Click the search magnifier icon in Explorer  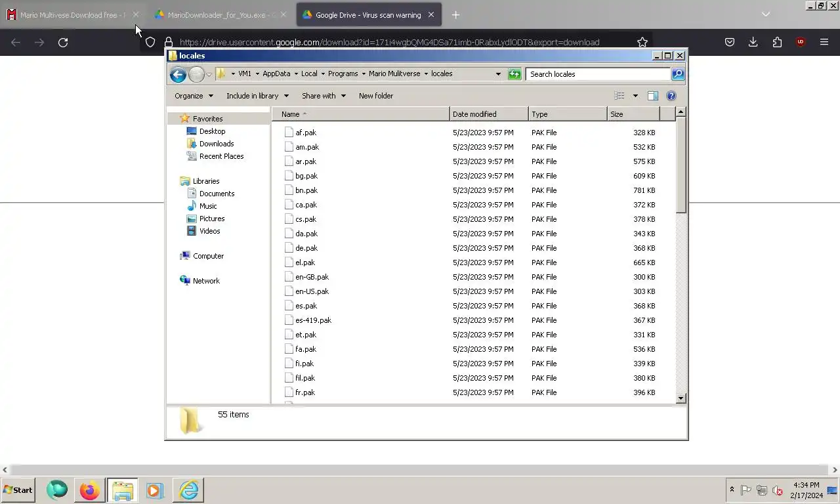coord(678,74)
